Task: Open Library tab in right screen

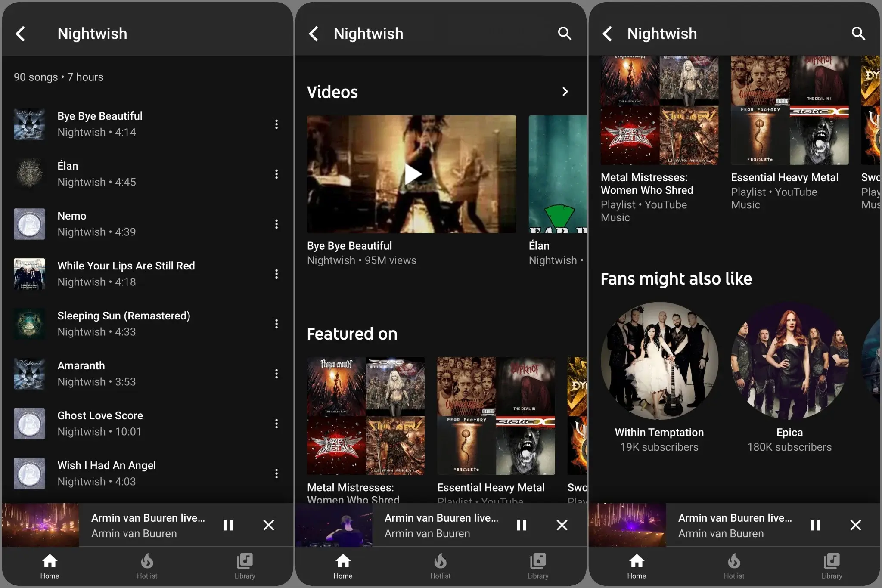Action: point(831,566)
